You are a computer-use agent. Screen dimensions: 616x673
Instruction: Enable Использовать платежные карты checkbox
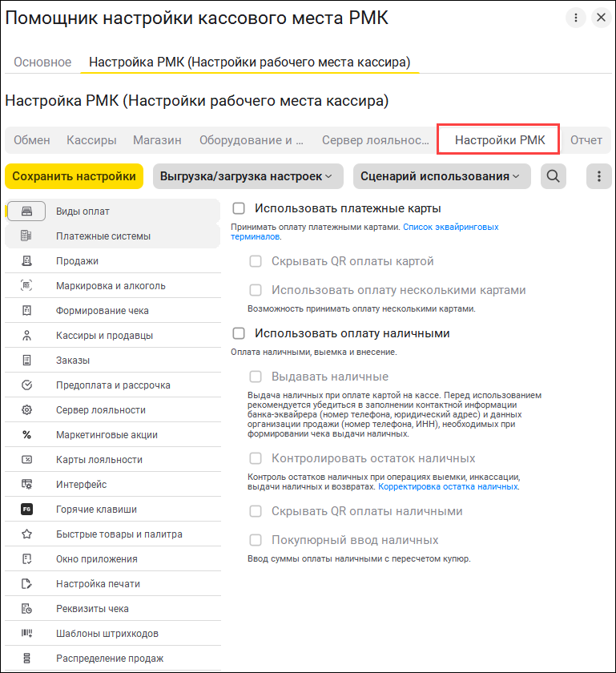[239, 208]
